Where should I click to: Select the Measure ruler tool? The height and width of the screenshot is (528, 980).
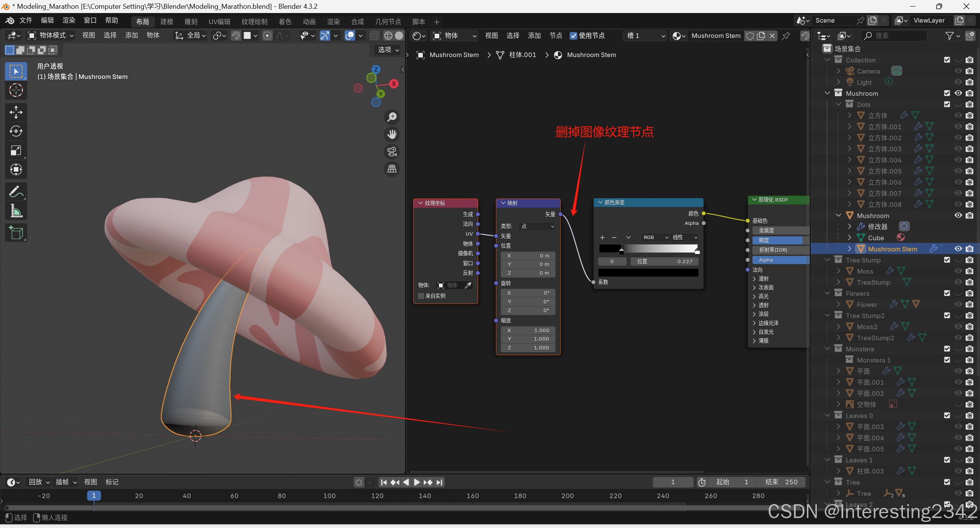point(16,211)
